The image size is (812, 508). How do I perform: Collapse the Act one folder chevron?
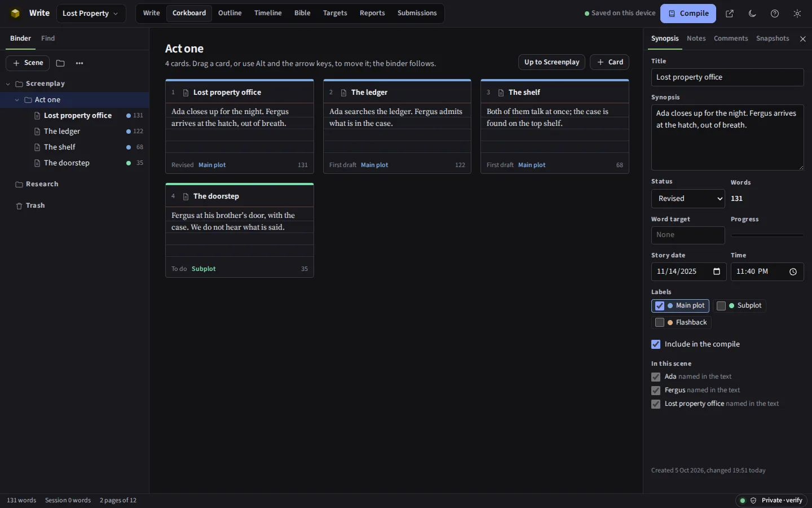tap(17, 100)
